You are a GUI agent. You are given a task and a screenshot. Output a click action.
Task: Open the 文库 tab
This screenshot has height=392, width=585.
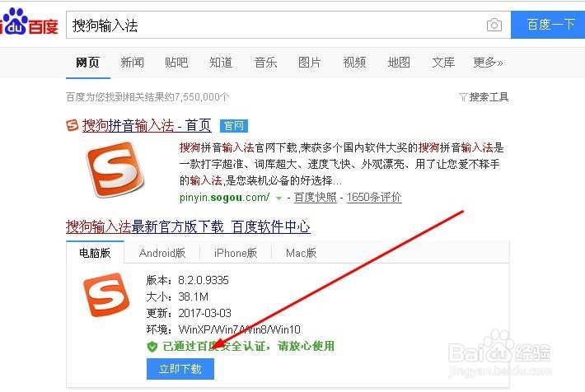pos(443,63)
